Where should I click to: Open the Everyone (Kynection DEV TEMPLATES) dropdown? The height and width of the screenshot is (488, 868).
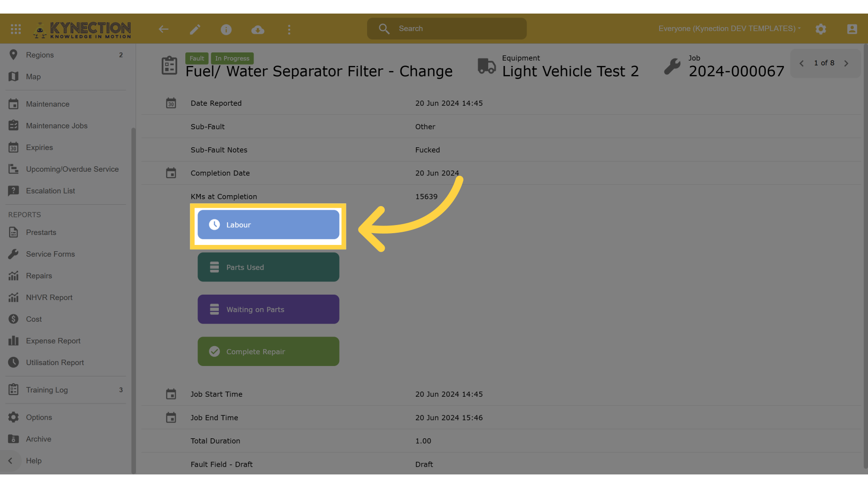pos(729,28)
